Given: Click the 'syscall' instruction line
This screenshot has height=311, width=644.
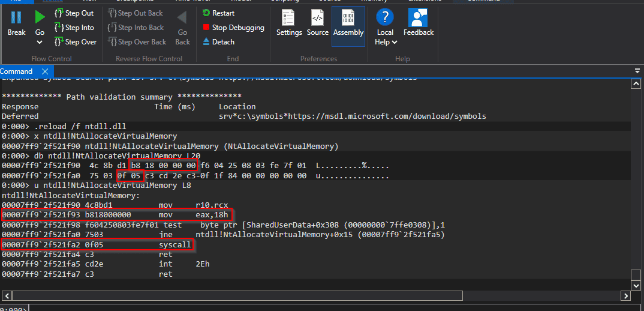Looking at the screenshot, I should (97, 245).
